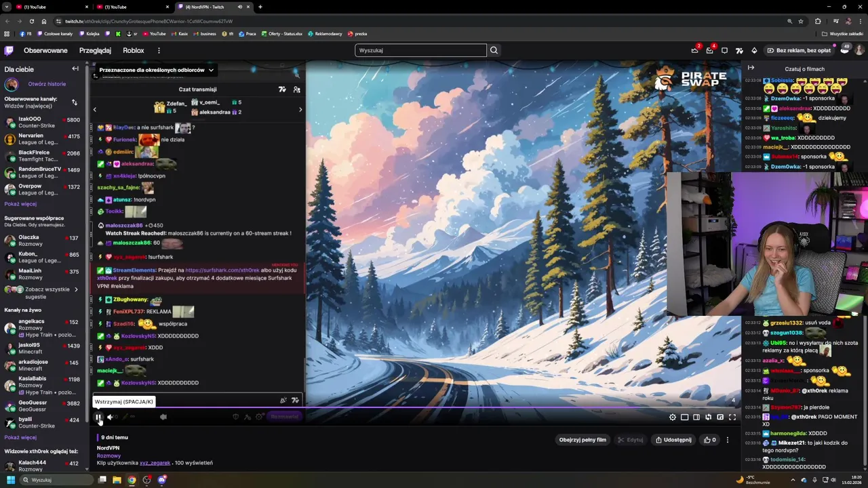Sort followed channels with the arrows icon
This screenshot has width=868, height=488.
click(x=75, y=102)
